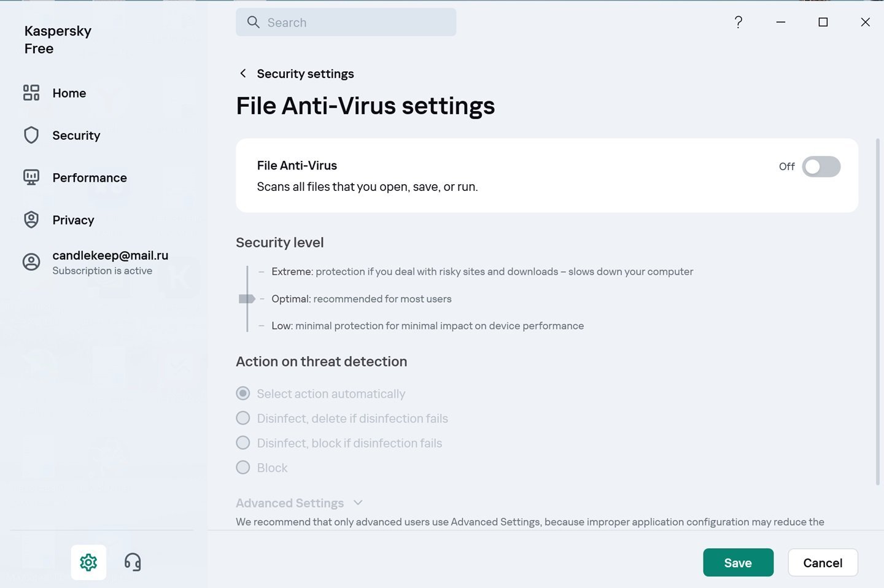Set security level to Low
The height and width of the screenshot is (588, 884).
coord(427,325)
